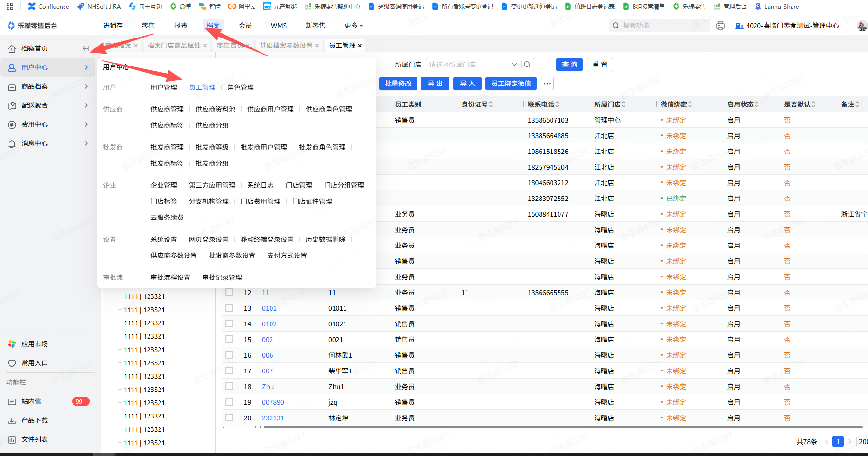Select 角色管理 in 用户中心 menu
The height and width of the screenshot is (456, 868).
pyautogui.click(x=241, y=87)
